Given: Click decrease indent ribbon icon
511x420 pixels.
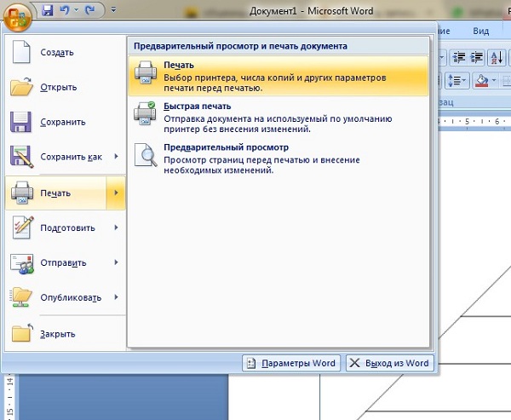Looking at the screenshot, I should click(x=460, y=58).
